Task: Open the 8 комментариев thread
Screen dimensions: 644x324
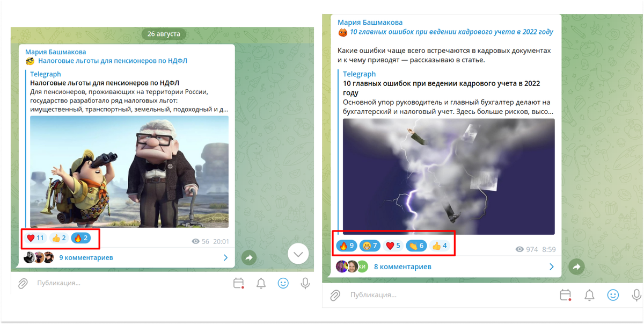Action: pyautogui.click(x=402, y=267)
